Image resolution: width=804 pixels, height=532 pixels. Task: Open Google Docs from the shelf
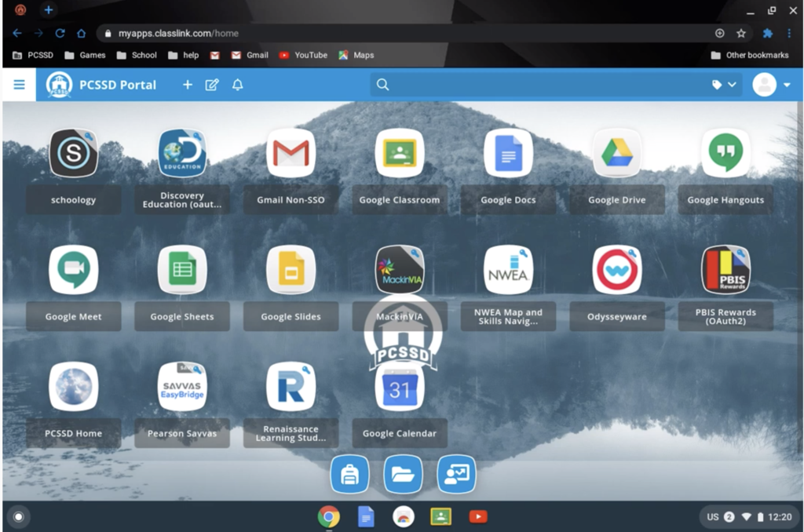[366, 516]
